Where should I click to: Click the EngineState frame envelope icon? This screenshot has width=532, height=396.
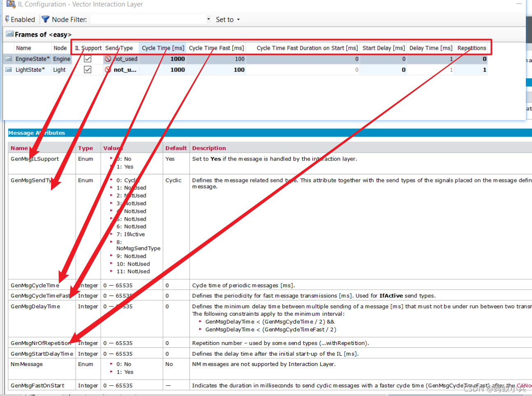coord(9,59)
